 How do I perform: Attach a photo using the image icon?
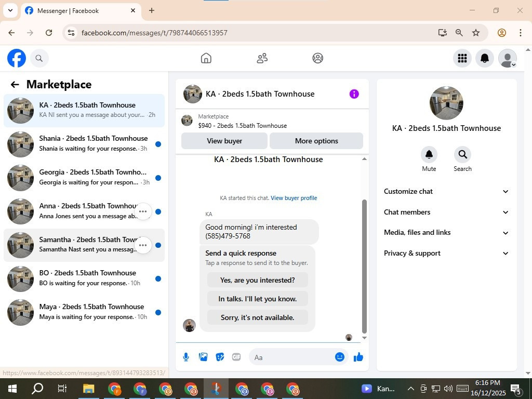coord(203,357)
